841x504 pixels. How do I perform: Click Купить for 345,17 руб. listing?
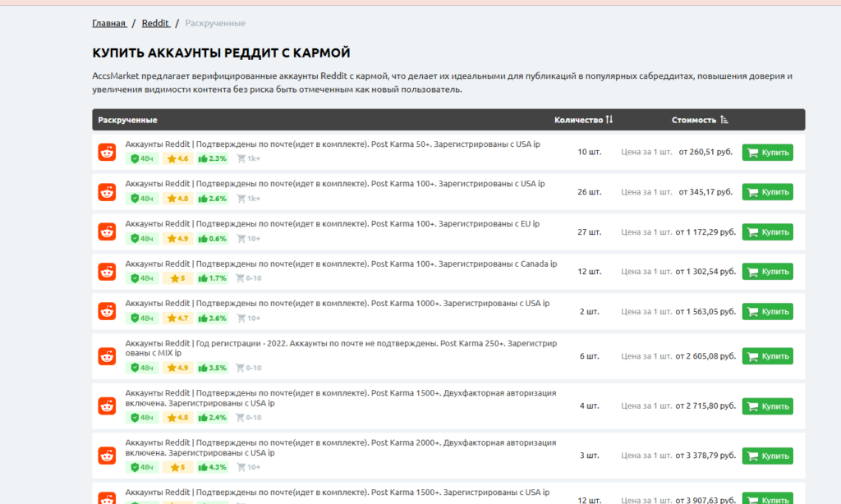768,192
